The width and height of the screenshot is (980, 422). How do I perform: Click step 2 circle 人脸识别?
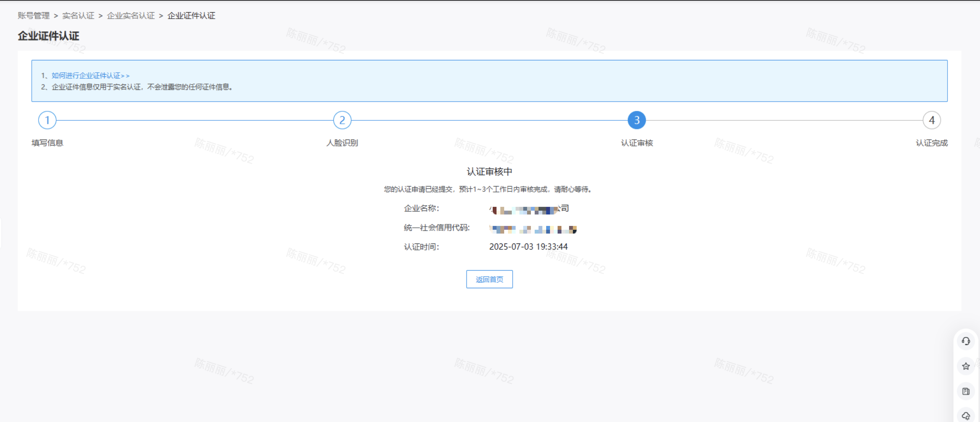(342, 120)
